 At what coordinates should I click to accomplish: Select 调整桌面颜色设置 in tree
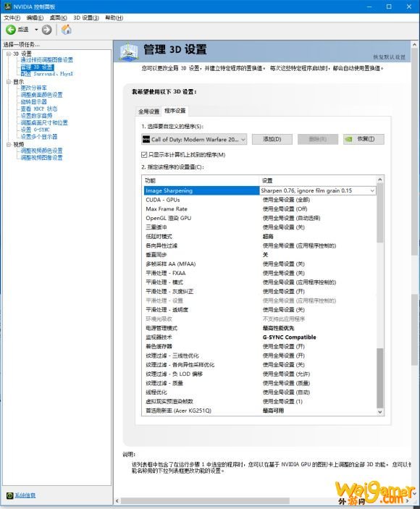click(x=41, y=95)
